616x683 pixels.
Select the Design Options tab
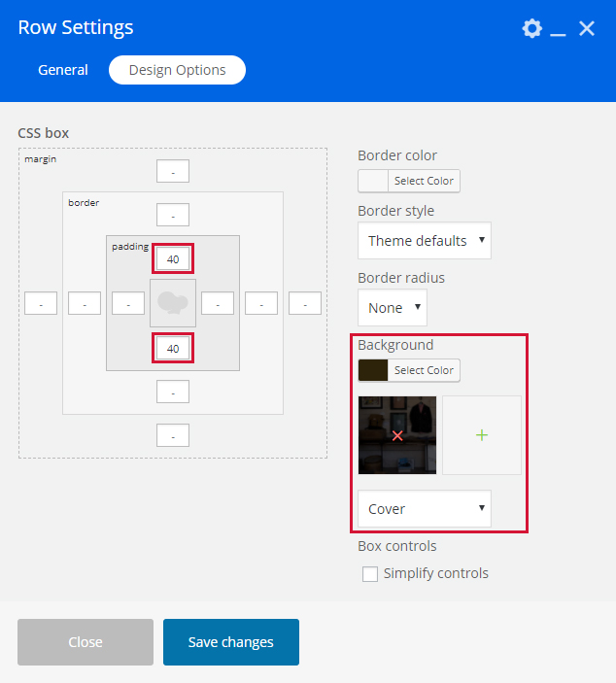coord(177,70)
